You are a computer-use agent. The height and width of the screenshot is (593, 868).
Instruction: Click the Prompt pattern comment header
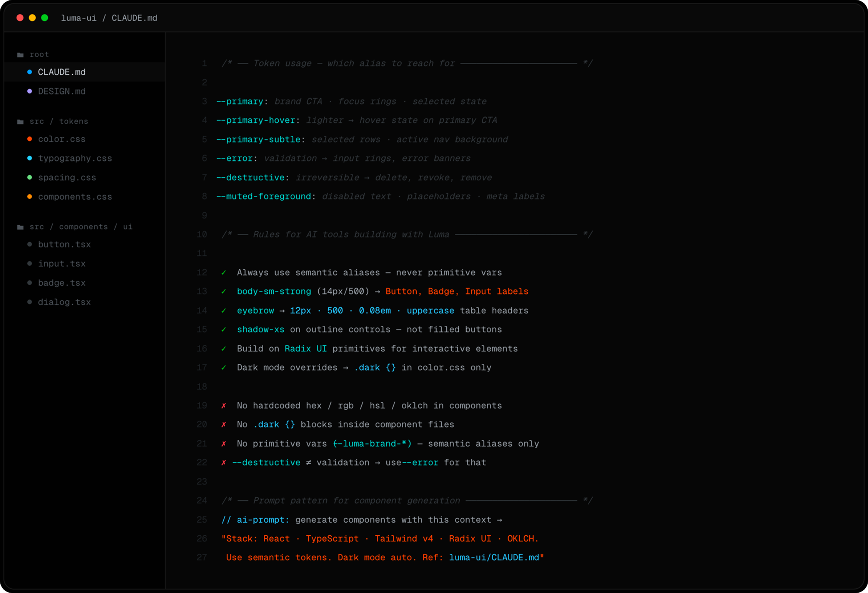tap(407, 501)
